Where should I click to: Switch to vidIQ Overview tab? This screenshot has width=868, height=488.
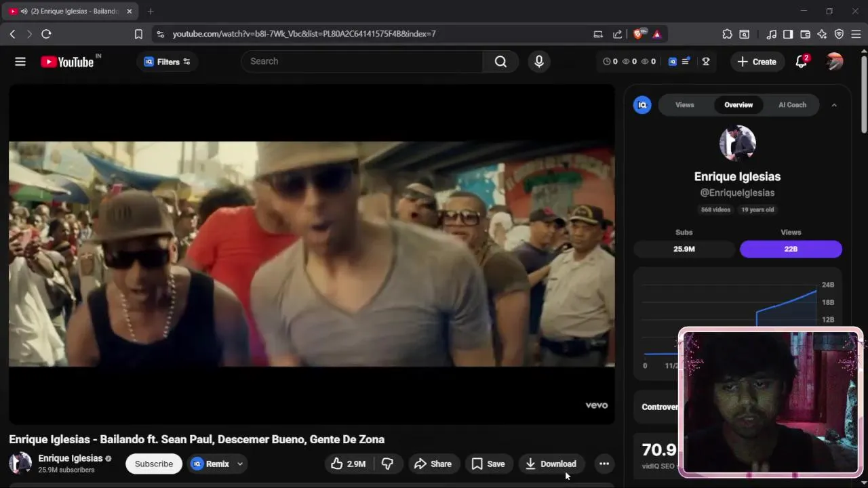tap(738, 105)
